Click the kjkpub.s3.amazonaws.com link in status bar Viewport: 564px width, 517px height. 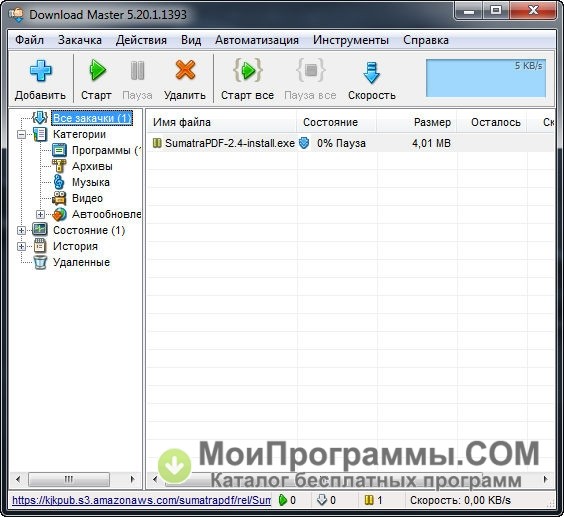141,500
